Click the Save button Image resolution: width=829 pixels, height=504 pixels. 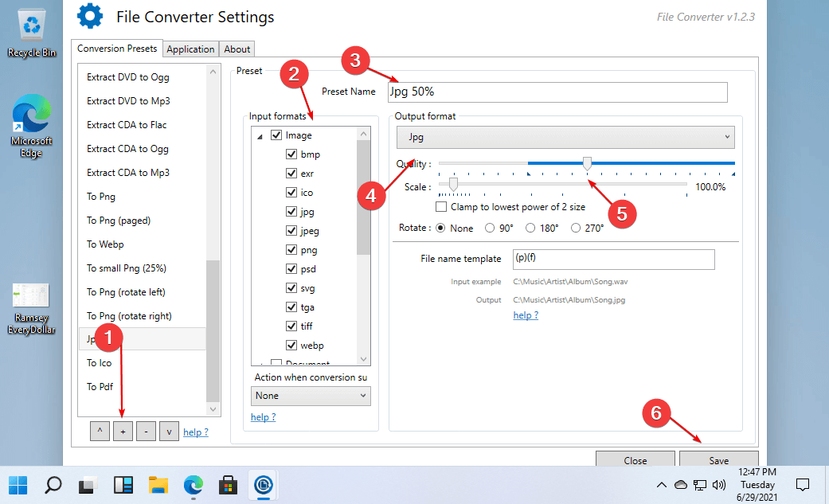718,459
